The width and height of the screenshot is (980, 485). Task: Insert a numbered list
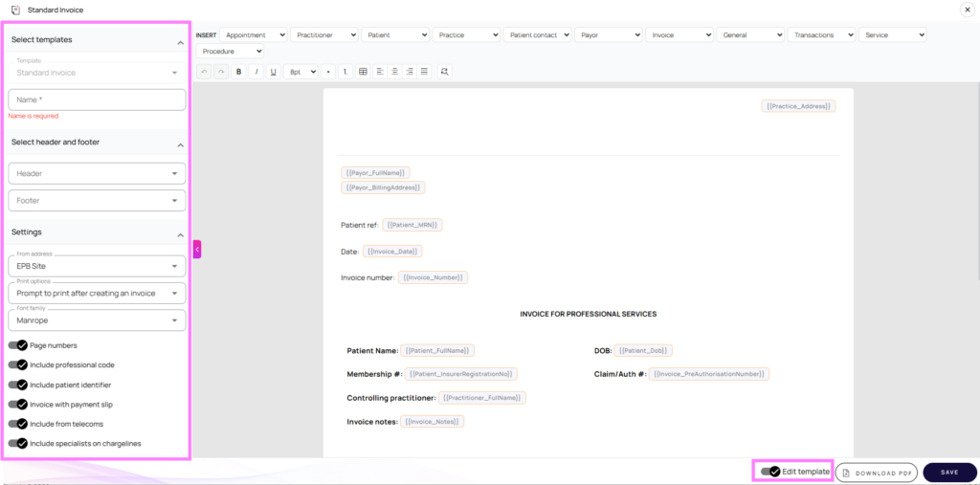pyautogui.click(x=345, y=72)
